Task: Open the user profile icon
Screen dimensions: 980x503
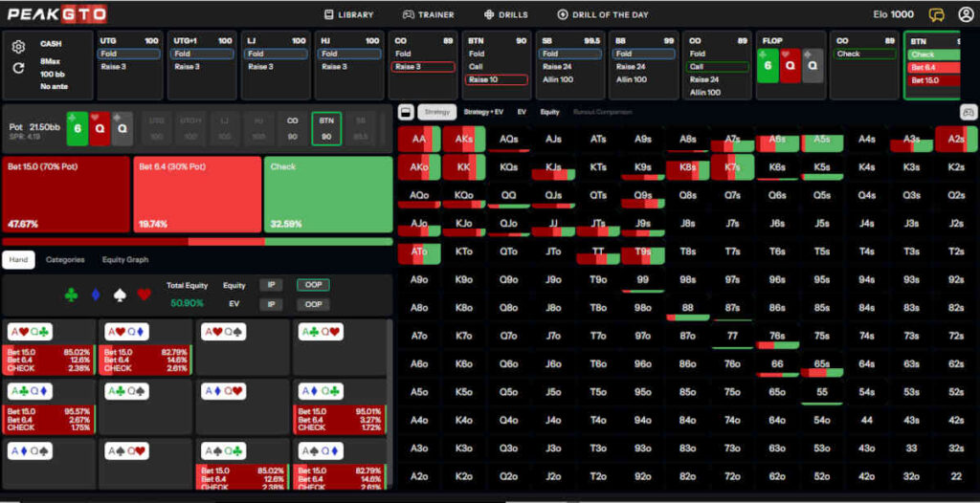Action: (965, 14)
